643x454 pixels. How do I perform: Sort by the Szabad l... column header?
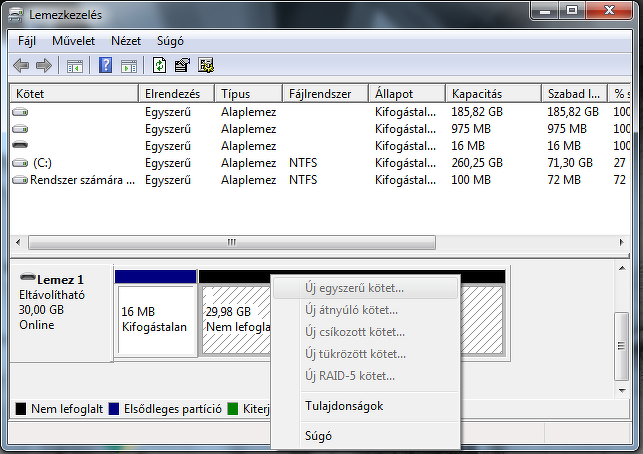coord(575,94)
